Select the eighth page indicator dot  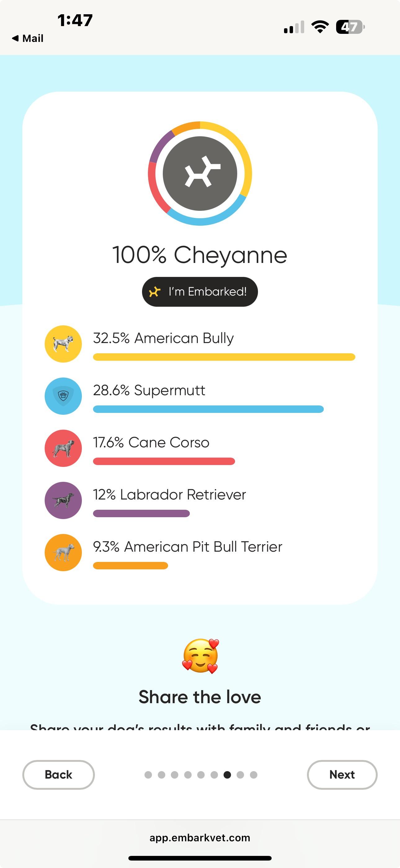240,775
